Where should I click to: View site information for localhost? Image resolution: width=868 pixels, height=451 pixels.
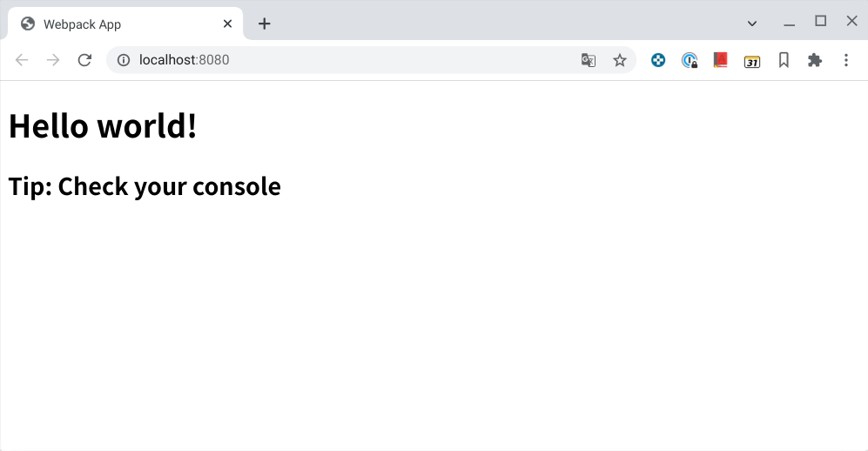click(x=124, y=60)
